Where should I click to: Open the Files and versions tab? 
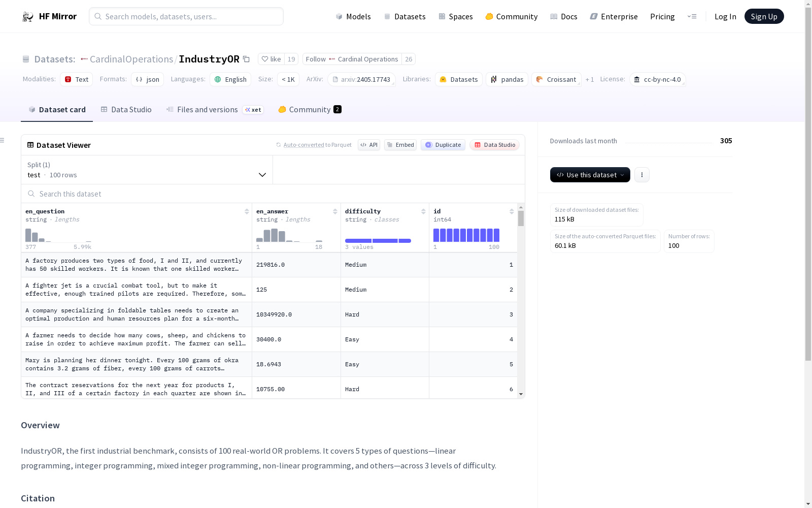(215, 110)
